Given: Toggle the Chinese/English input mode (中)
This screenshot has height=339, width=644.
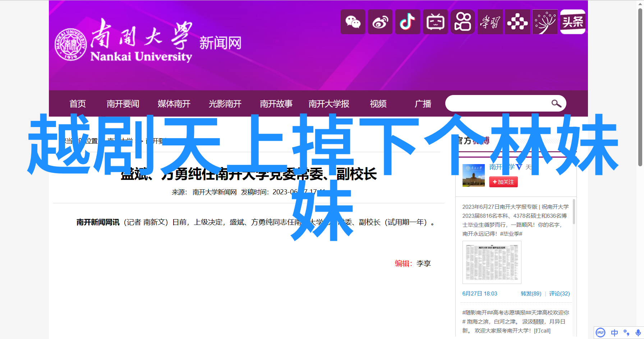Looking at the screenshot, I should click(614, 333).
